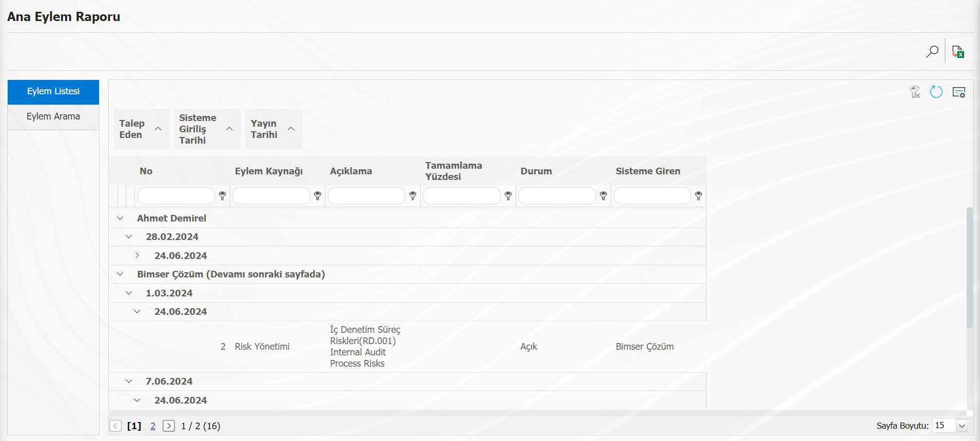Select row number 2 cell
Image resolution: width=980 pixels, height=441 pixels.
pos(223,347)
